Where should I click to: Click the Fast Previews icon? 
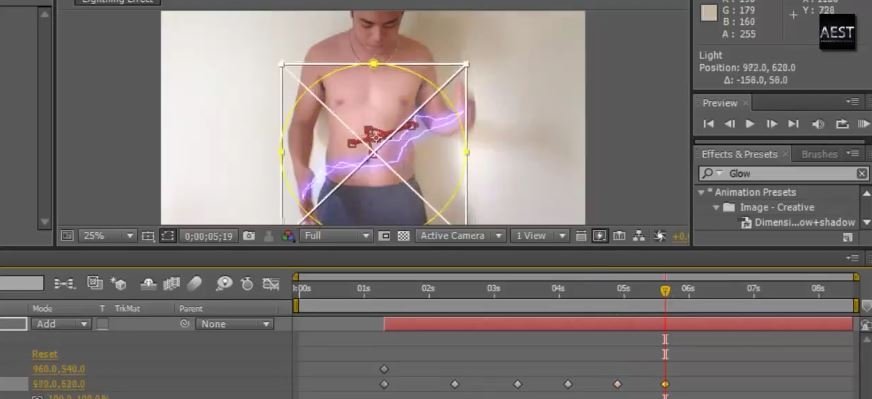[600, 236]
